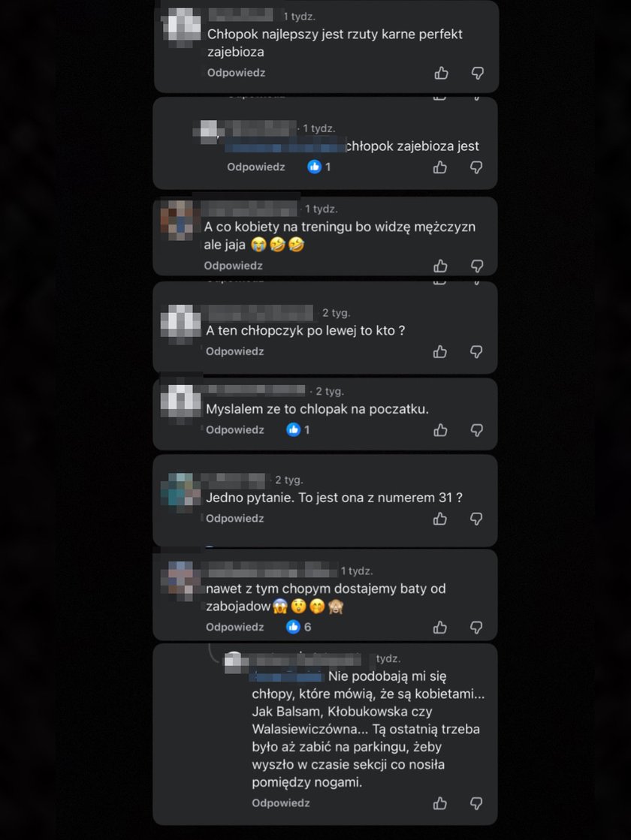Thumbs up the 'Walasiewiczówna' reply

pyautogui.click(x=440, y=803)
